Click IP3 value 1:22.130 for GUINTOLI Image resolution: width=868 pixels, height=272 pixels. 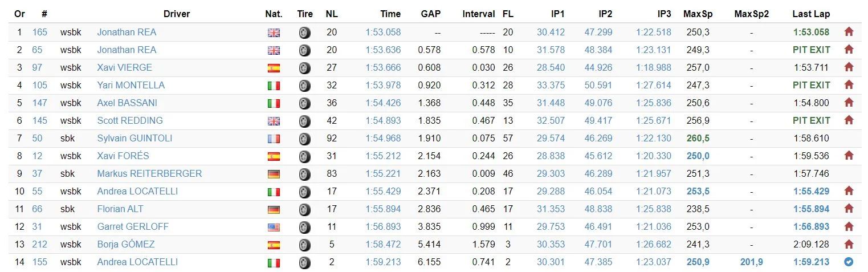click(653, 138)
